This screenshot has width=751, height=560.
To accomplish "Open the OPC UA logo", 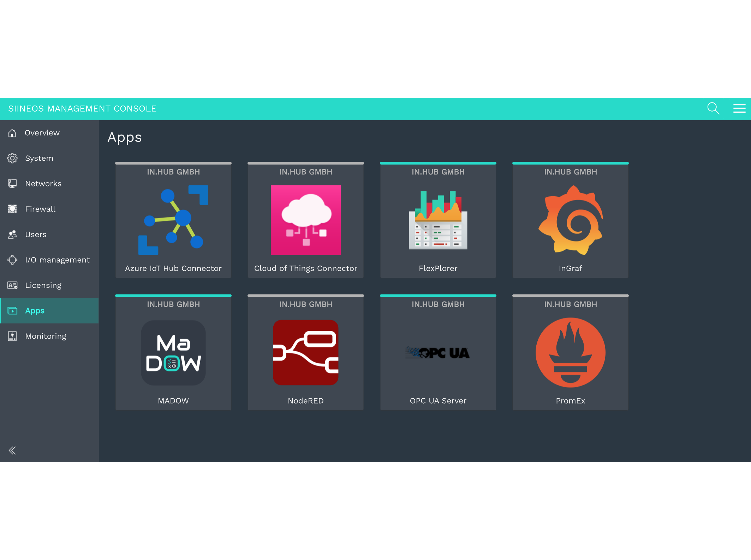I will click(438, 352).
